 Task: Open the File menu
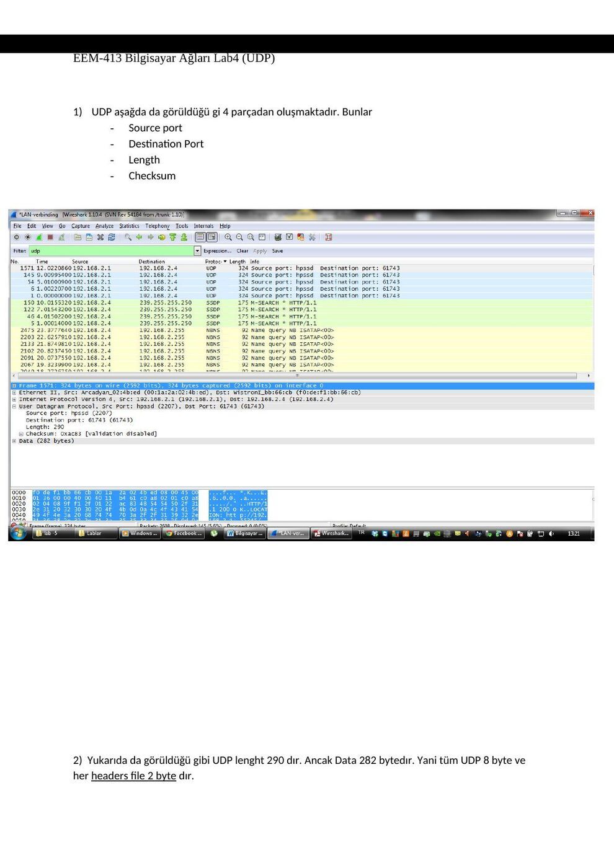[x=17, y=226]
